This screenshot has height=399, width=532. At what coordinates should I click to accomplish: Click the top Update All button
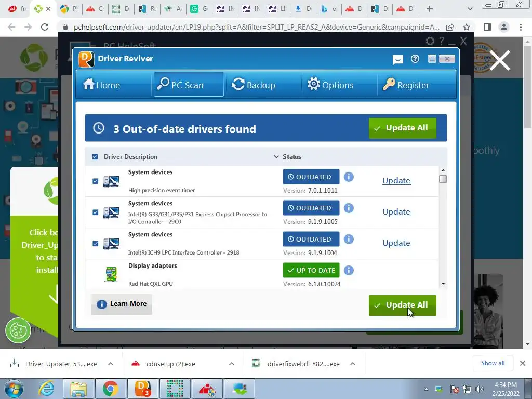coord(403,128)
